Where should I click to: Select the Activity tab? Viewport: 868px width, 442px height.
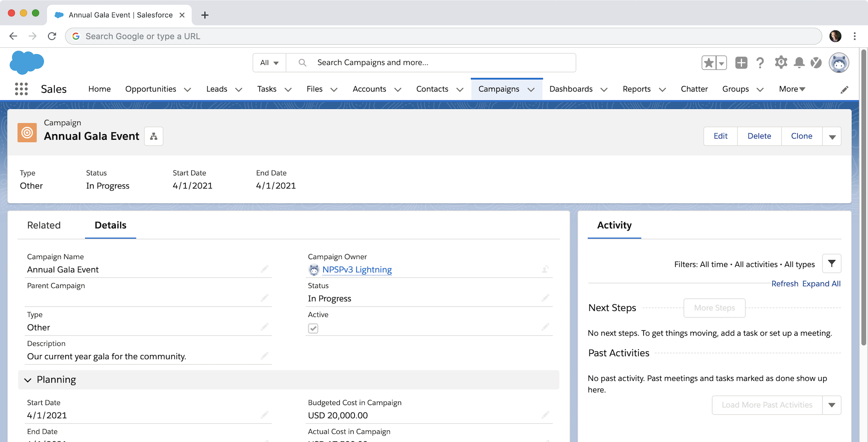(x=614, y=225)
